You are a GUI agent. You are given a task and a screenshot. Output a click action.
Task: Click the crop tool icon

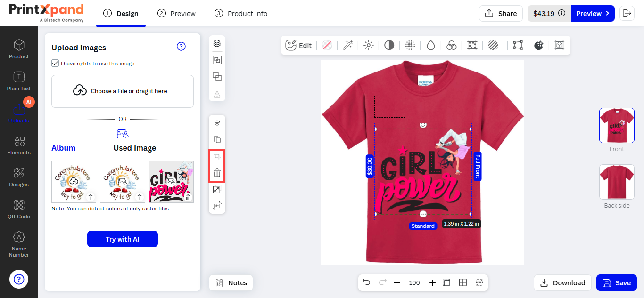point(217,156)
